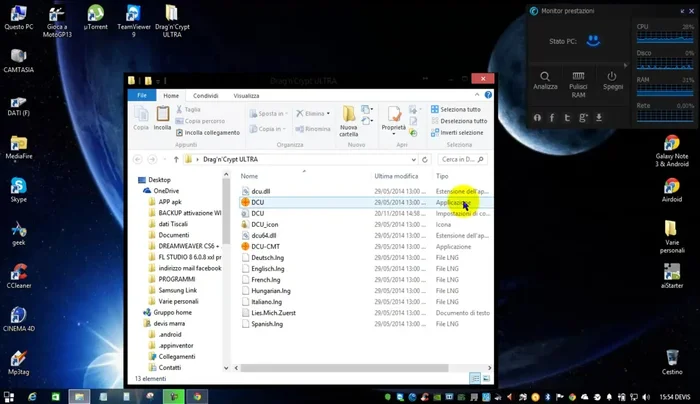This screenshot has width=700, height=404.
Task: Sort by the Nome column header
Action: coord(249,176)
